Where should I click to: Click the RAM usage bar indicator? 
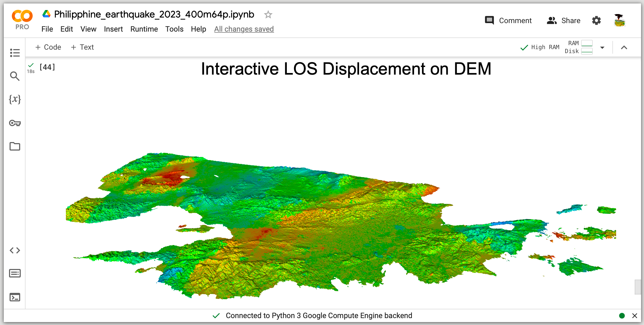tap(587, 43)
